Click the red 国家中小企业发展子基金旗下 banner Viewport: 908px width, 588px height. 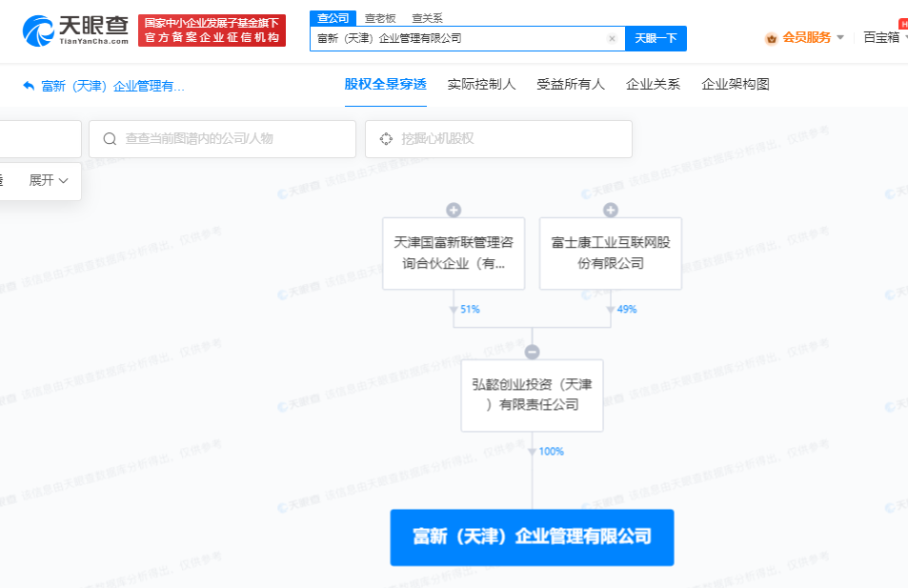[x=212, y=30]
